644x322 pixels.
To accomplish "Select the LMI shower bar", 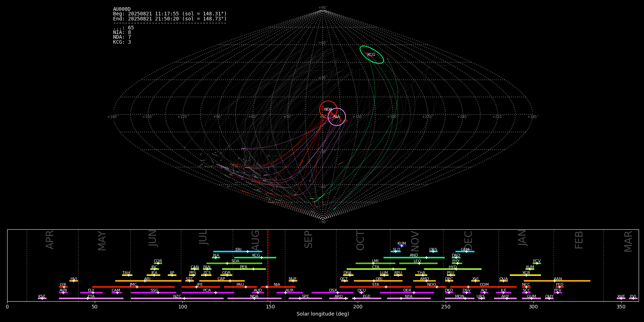I will [x=375, y=263].
